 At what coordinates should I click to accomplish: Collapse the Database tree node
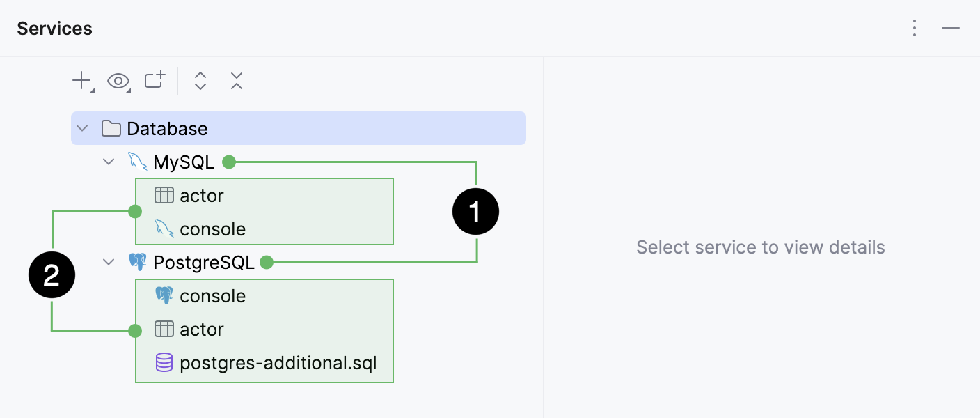[x=82, y=128]
